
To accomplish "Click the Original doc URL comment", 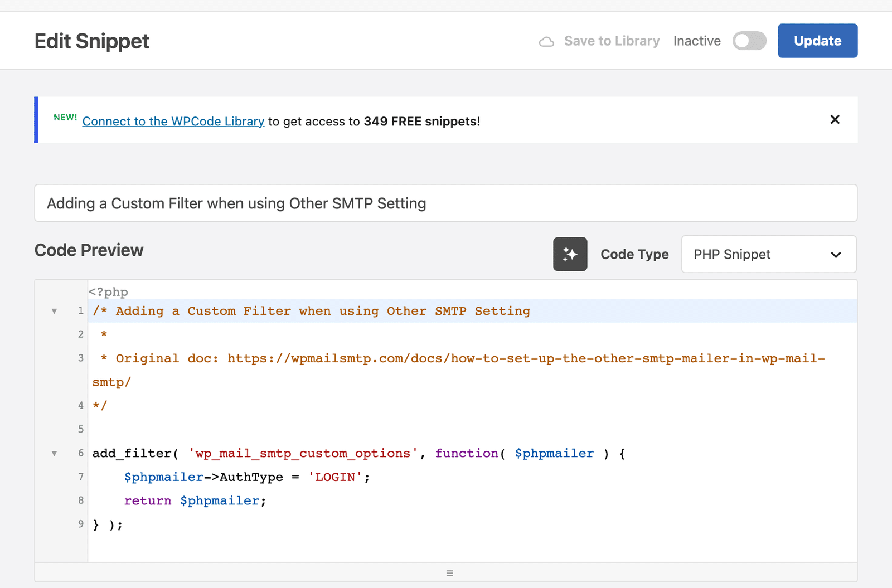I will click(458, 370).
